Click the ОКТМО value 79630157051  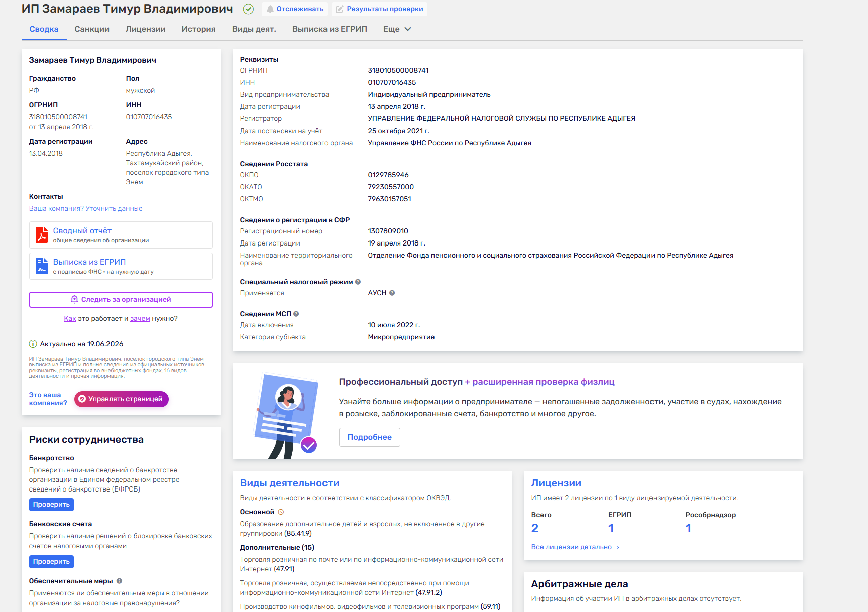pos(390,199)
